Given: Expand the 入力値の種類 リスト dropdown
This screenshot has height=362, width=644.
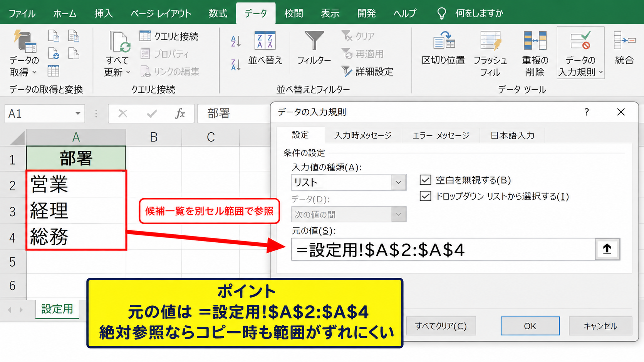Looking at the screenshot, I should pos(399,182).
